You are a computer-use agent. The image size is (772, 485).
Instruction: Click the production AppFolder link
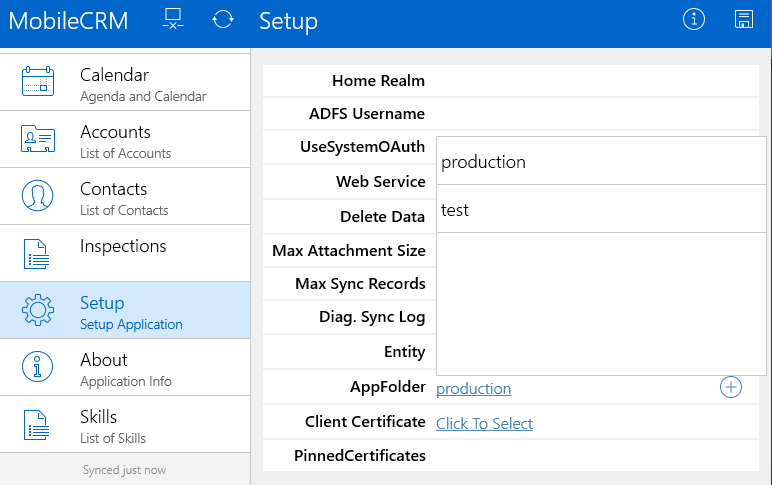[x=474, y=388]
